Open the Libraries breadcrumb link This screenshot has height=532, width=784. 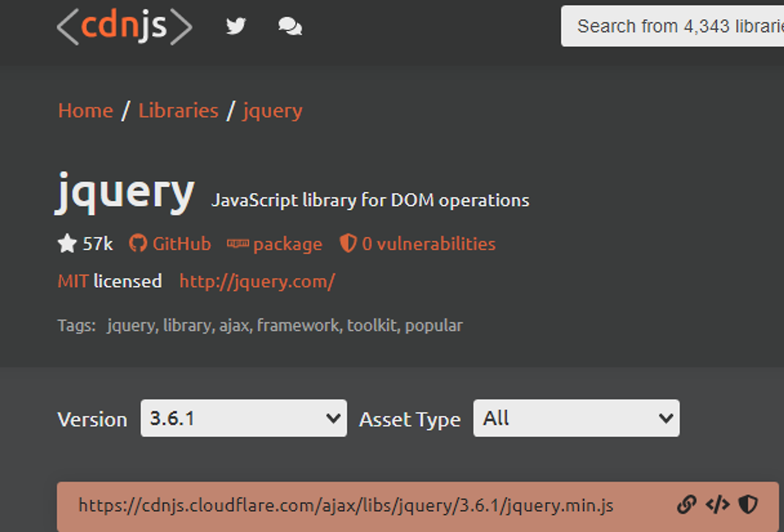pyautogui.click(x=178, y=111)
